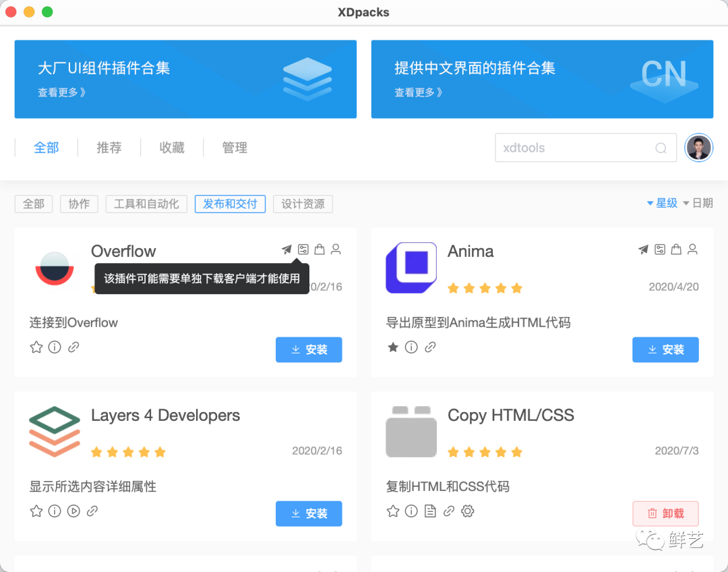Click the paper plane icon on Overflow card

click(286, 250)
